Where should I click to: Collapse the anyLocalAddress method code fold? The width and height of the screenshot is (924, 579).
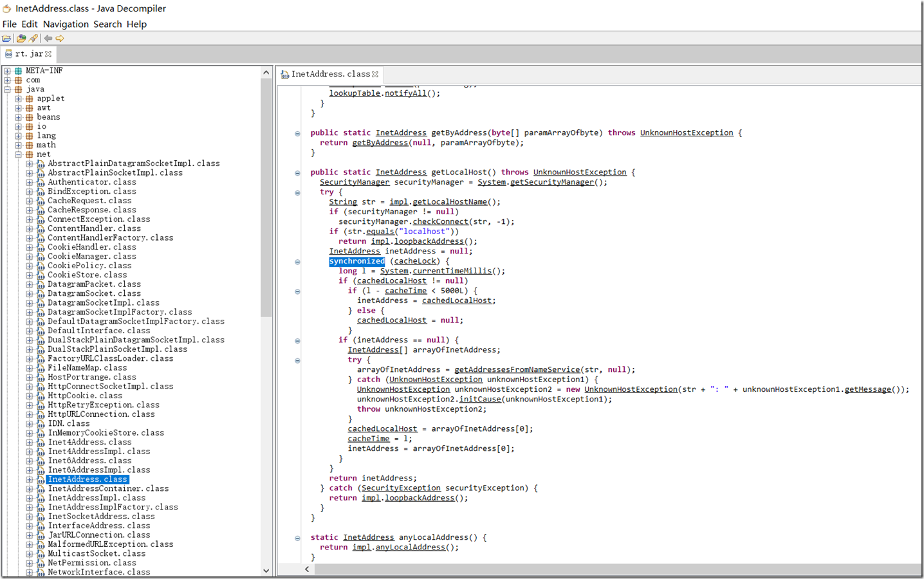[297, 538]
